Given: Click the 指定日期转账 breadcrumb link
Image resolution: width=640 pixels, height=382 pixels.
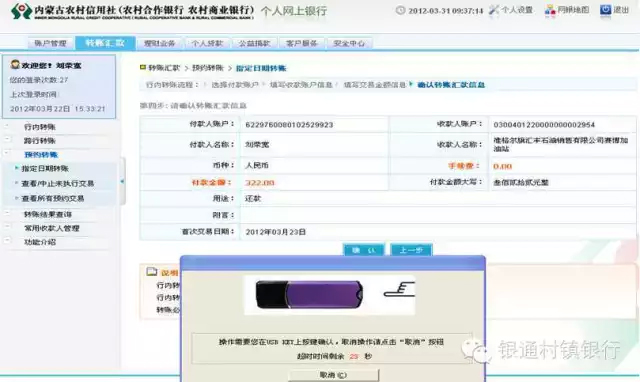Looking at the screenshot, I should tap(261, 69).
